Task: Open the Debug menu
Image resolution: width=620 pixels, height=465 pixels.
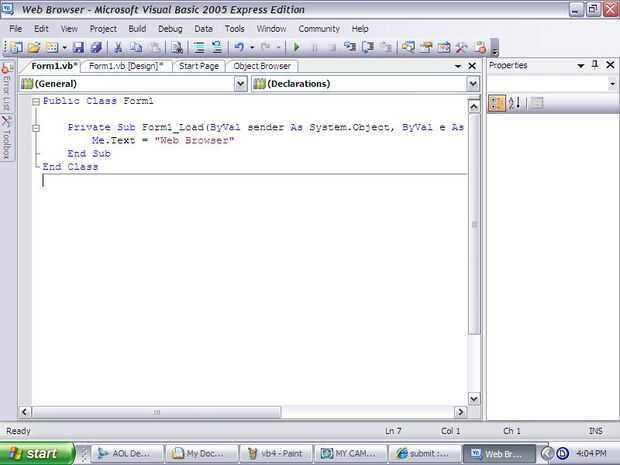Action: [170, 29]
